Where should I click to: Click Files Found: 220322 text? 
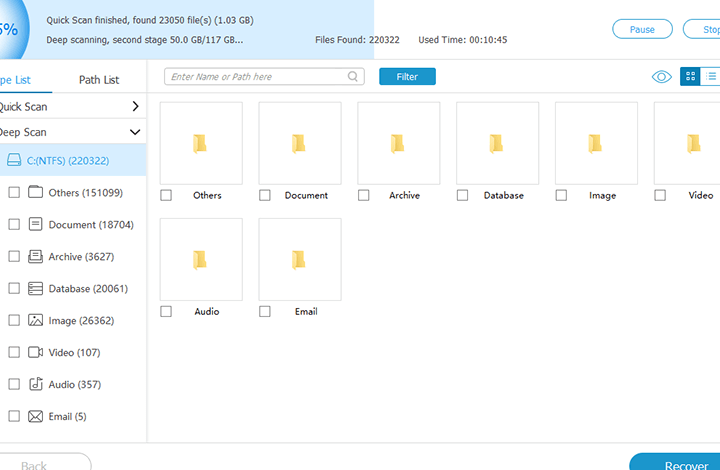tap(357, 40)
